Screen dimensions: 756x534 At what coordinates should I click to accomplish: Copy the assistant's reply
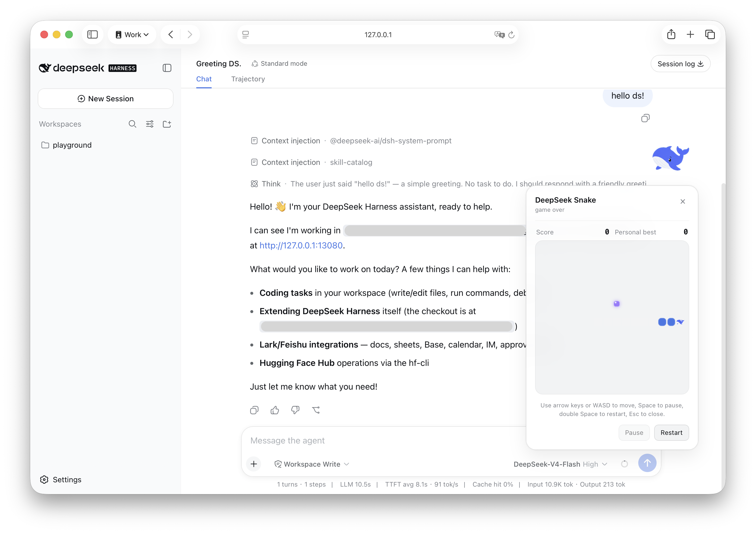pos(254,410)
